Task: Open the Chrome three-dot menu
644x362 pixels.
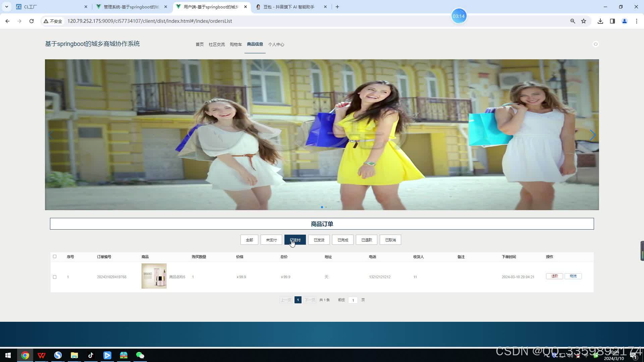Action: point(637,21)
